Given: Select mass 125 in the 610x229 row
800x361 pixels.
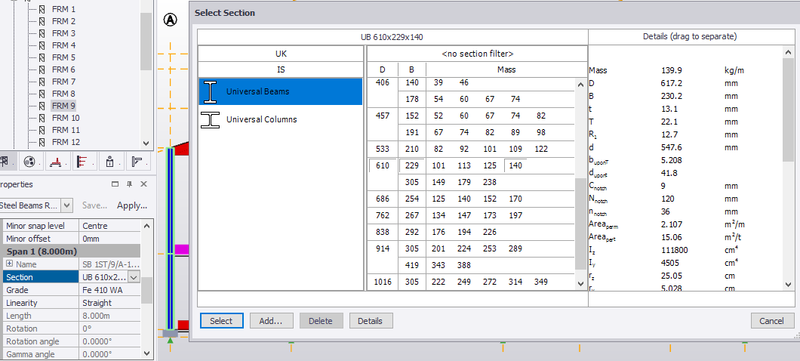Looking at the screenshot, I should (490, 166).
